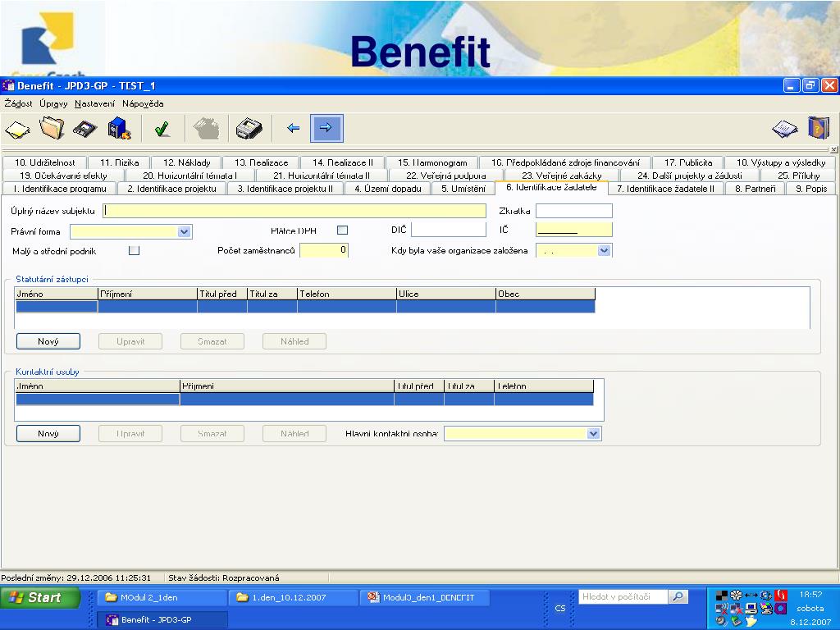Click the black-and-white checkered tray icon
The height and width of the screenshot is (630, 840).
pyautogui.click(x=722, y=595)
